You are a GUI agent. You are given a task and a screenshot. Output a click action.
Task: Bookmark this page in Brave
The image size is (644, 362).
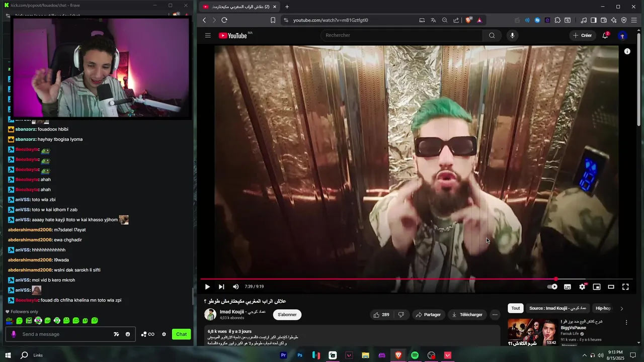[273, 20]
